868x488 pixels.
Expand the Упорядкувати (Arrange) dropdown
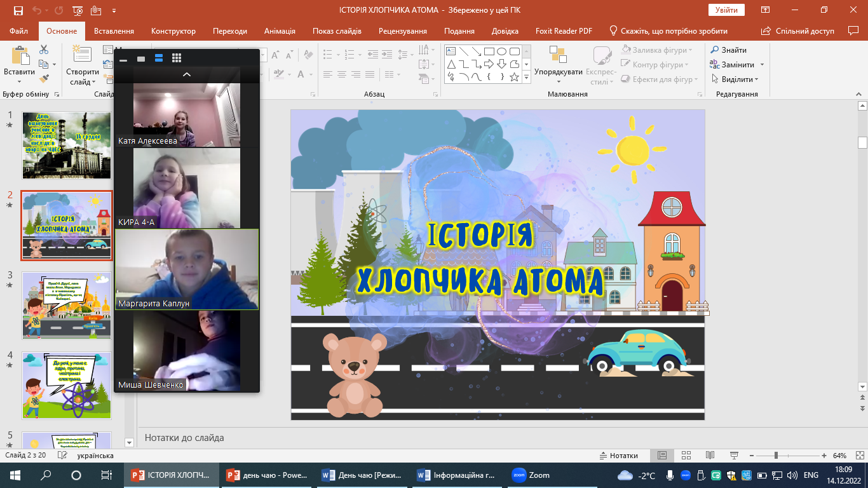pos(558,72)
